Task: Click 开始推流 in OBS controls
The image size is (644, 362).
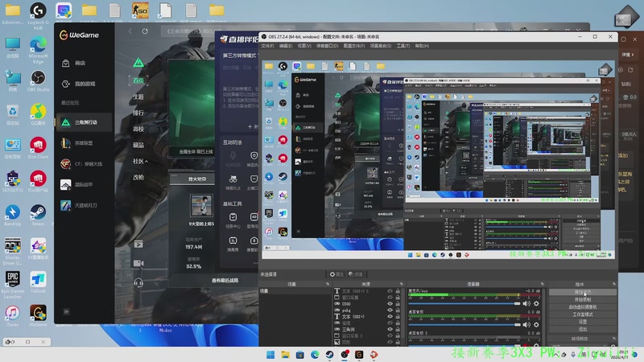Action: pos(582,292)
